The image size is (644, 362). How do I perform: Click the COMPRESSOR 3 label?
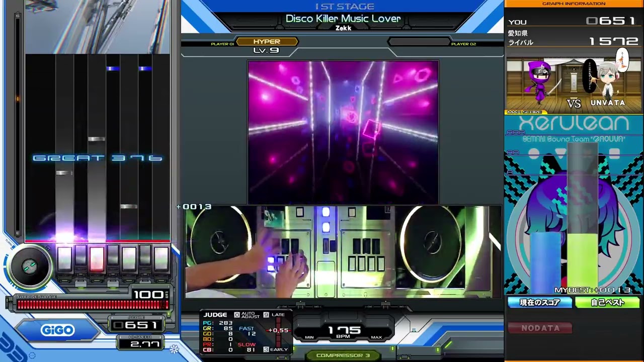point(343,355)
